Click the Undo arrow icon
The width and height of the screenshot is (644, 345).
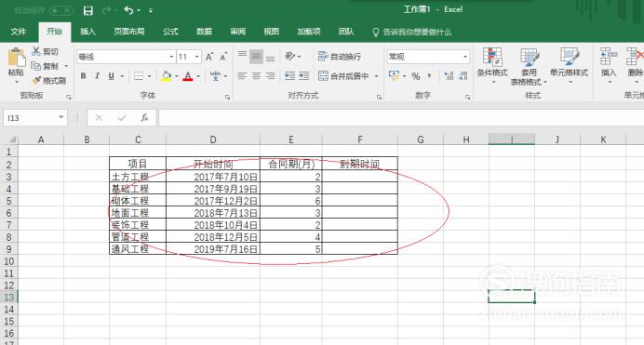pos(129,10)
